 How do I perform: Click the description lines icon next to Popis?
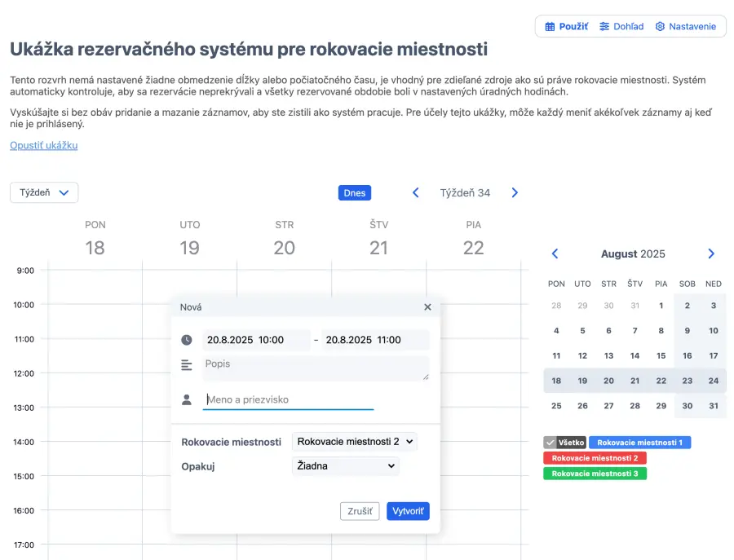click(x=187, y=364)
